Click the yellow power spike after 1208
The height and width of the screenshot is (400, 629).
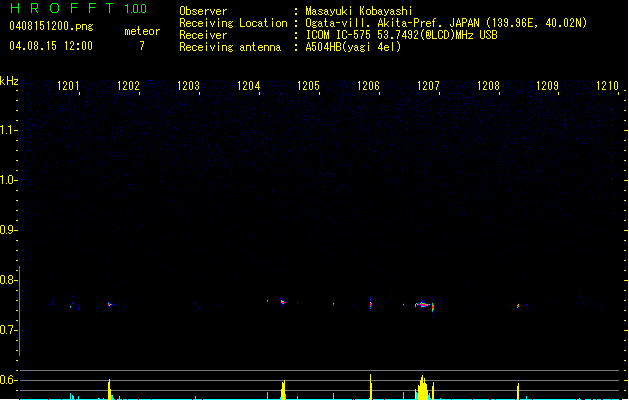pos(518,391)
